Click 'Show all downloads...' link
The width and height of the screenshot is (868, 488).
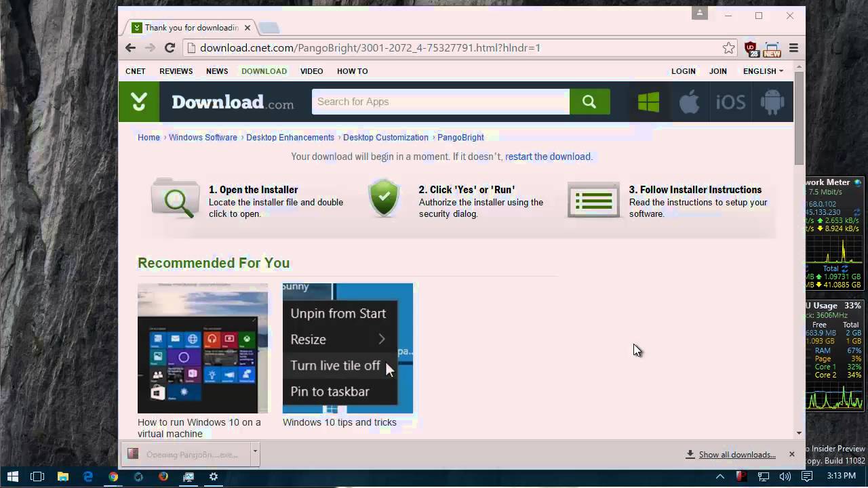(737, 455)
